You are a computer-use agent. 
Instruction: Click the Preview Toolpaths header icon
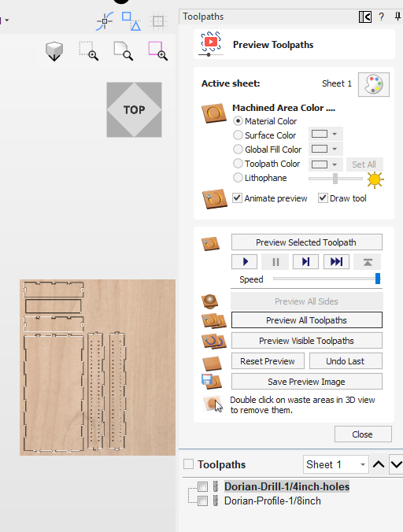pos(211,44)
